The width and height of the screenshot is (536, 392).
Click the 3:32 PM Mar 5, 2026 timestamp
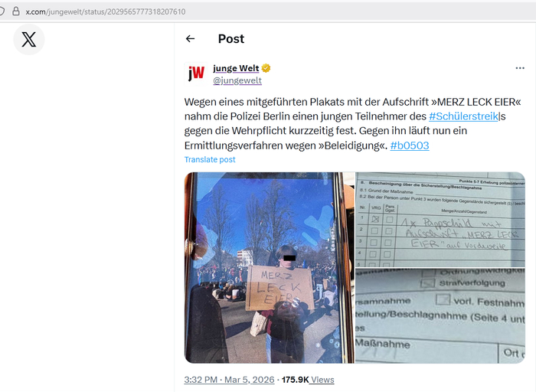(x=229, y=380)
